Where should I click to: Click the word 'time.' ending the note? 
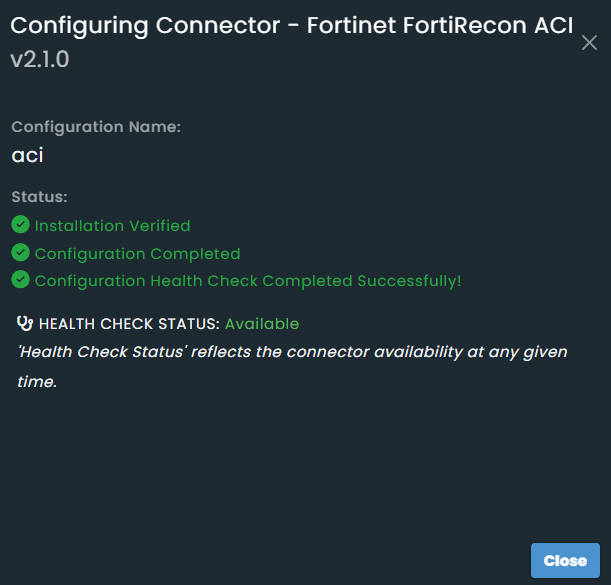pos(37,381)
